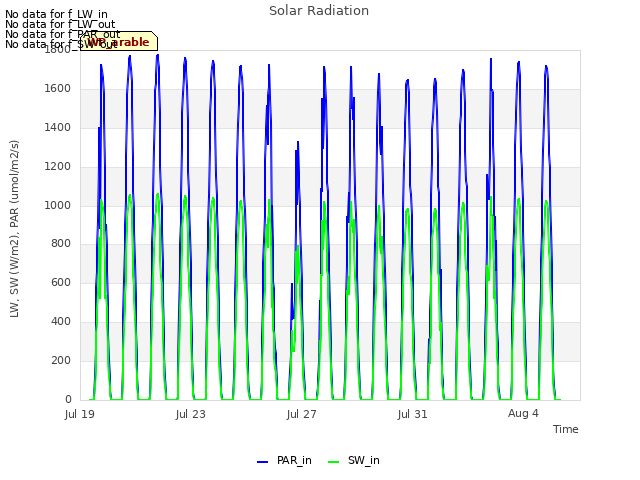Click the 400 y-axis tick label
Image resolution: width=640 pixels, height=480 pixels.
click(61, 322)
